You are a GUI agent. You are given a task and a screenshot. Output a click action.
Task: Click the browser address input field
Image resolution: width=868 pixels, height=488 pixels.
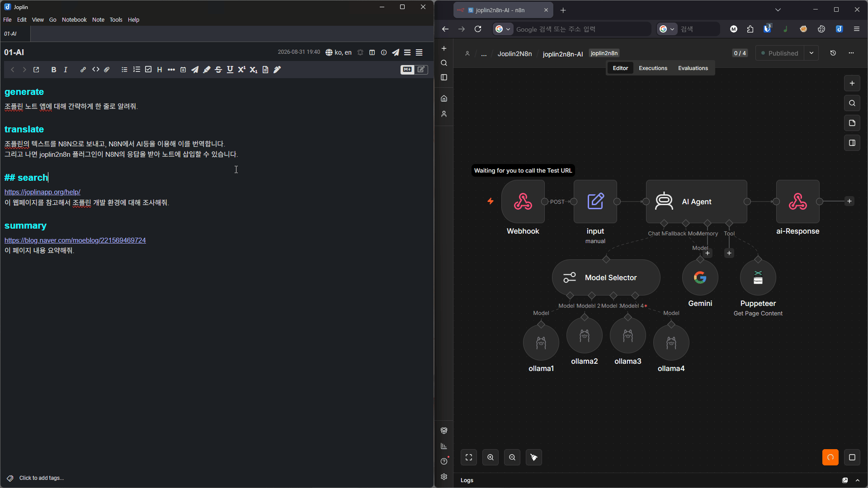click(582, 29)
